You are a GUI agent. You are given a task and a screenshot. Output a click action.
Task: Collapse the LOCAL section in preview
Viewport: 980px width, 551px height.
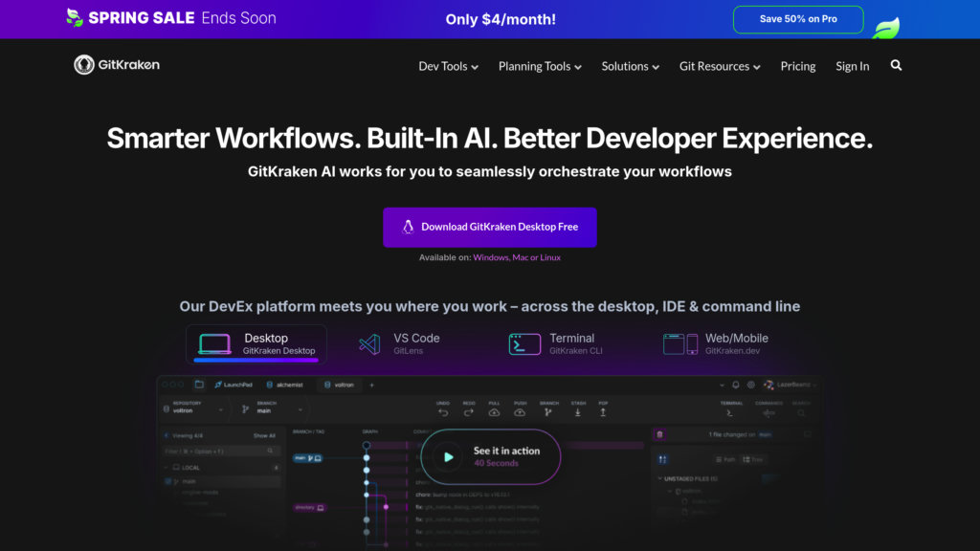(167, 467)
